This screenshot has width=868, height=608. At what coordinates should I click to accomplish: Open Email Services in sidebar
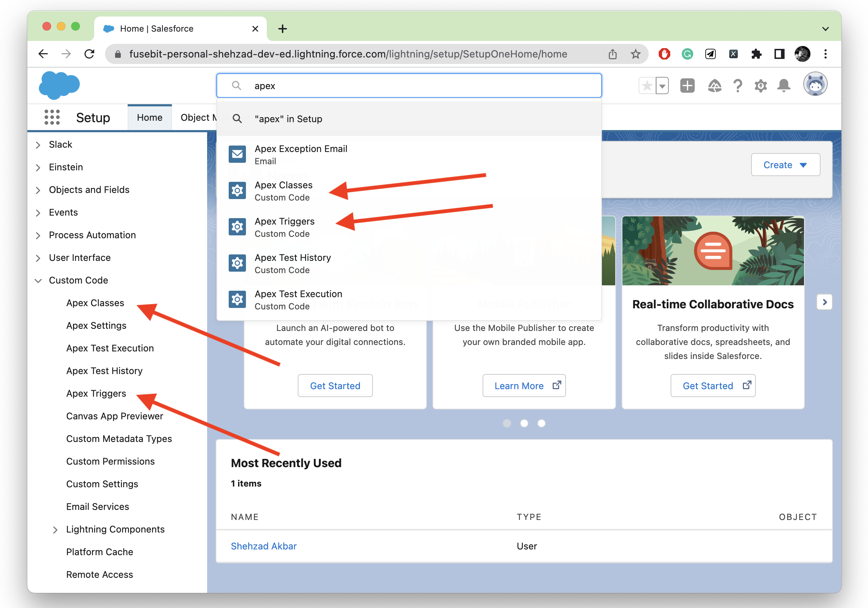tap(97, 507)
